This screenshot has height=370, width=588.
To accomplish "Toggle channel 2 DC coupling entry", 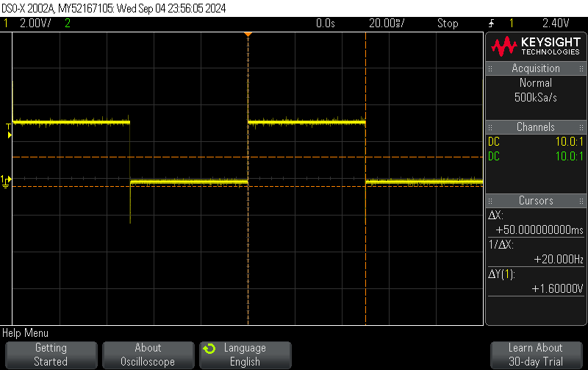I will pos(494,156).
